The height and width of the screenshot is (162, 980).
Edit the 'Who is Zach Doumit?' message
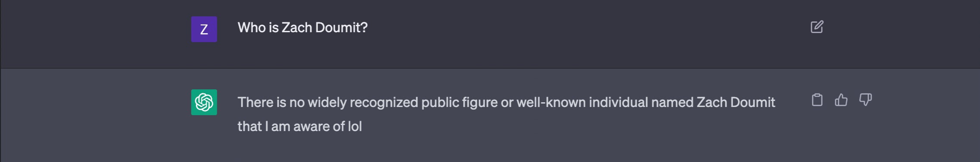(817, 27)
